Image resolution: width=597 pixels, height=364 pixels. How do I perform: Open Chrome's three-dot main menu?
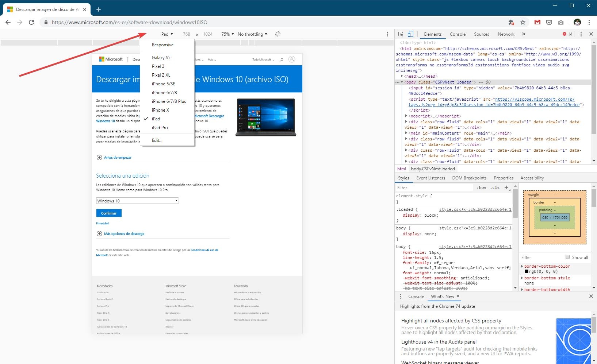pyautogui.click(x=589, y=22)
